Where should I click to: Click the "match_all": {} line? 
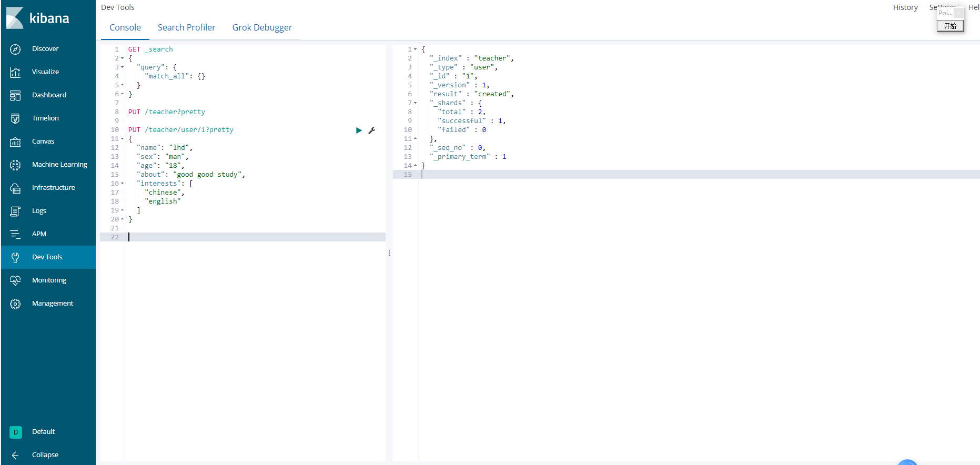coord(175,76)
